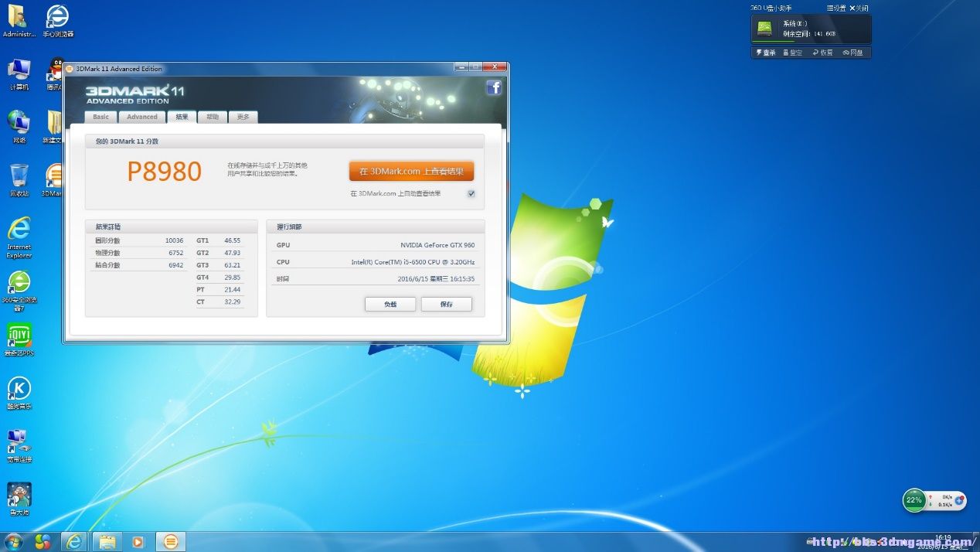
Task: Open 设置 (Settings) in the 360 U盘 widget
Action: click(x=835, y=8)
